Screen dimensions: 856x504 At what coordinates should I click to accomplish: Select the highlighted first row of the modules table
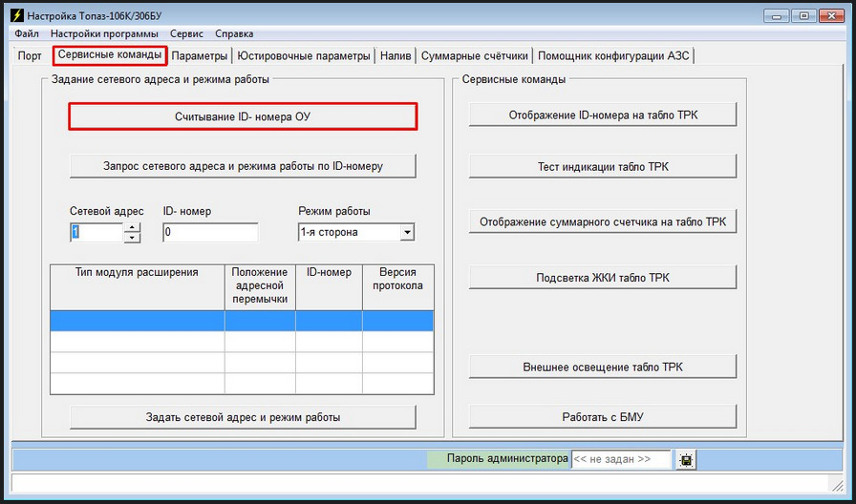[x=242, y=321]
